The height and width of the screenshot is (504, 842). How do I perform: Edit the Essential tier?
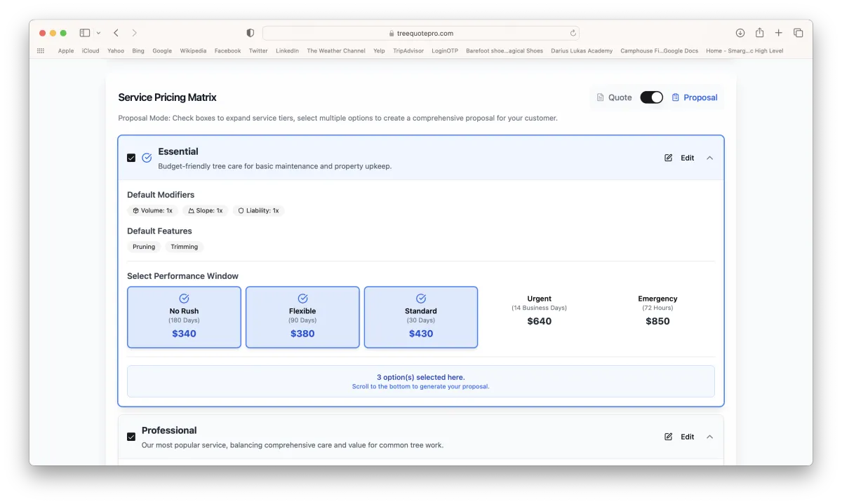tap(679, 158)
